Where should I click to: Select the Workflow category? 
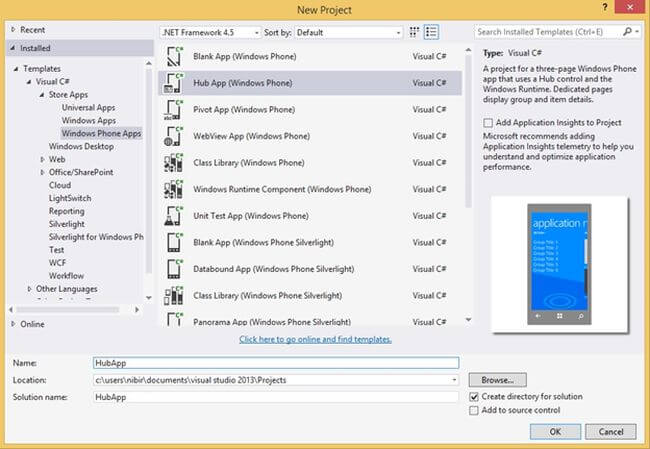[x=66, y=276]
